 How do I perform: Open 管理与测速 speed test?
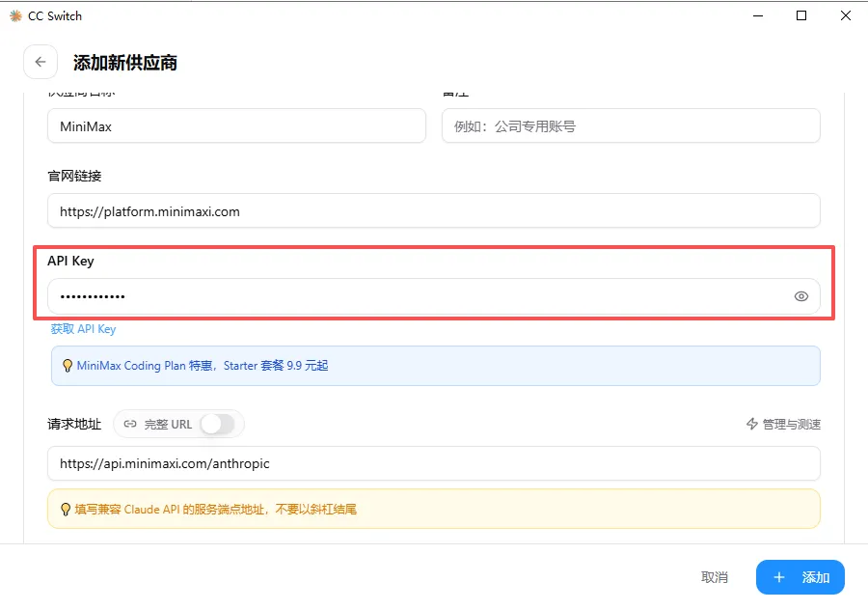(x=783, y=424)
